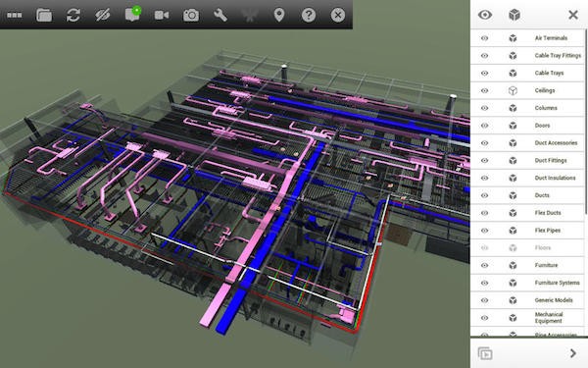Switch to the cube transparency header tab
588x368 pixels.
coord(514,15)
